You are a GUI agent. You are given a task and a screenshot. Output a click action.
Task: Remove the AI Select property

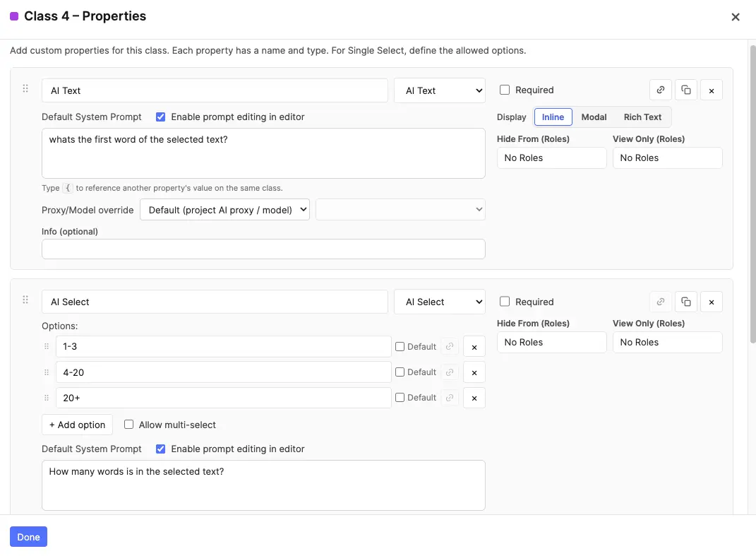711,302
